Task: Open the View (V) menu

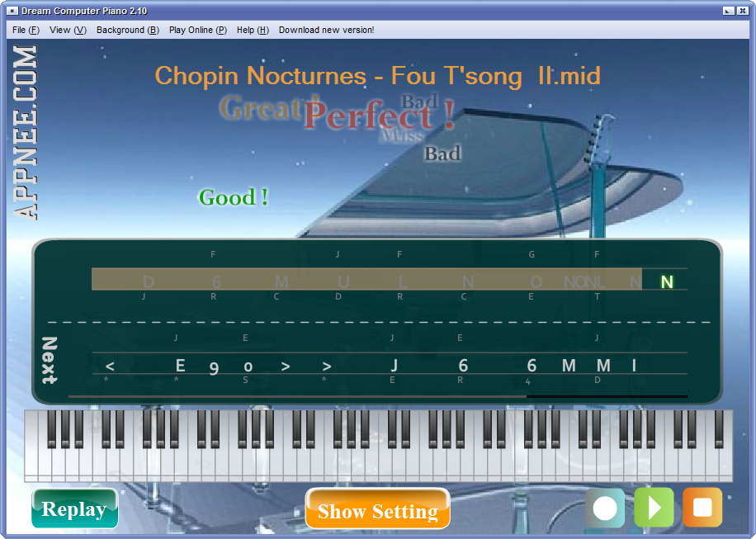Action: [x=68, y=30]
